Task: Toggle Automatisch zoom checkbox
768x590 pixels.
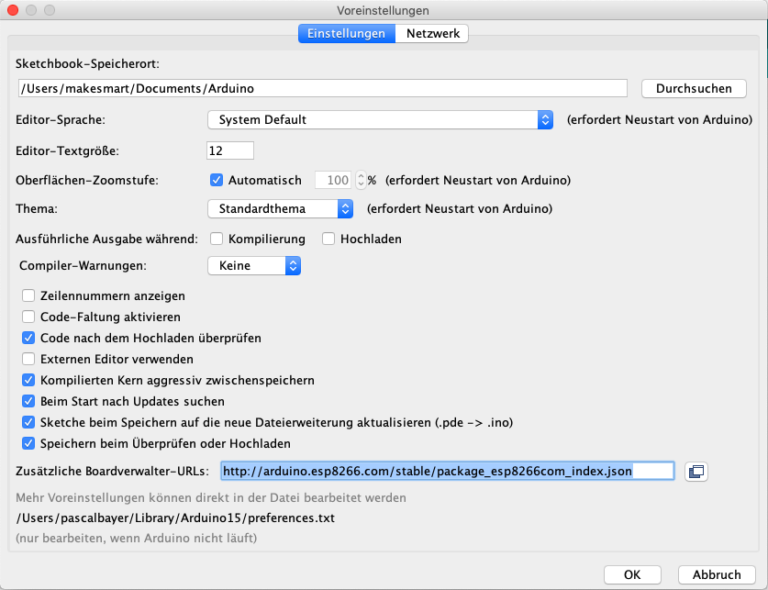Action: tap(216, 181)
